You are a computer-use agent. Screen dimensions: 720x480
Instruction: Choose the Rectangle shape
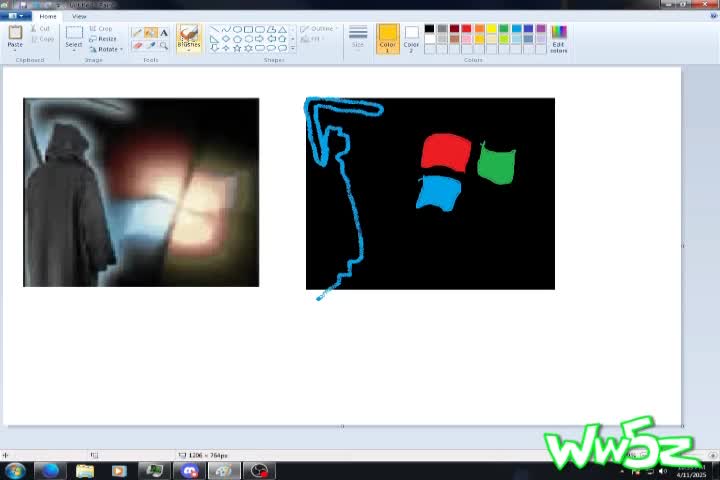click(x=248, y=29)
